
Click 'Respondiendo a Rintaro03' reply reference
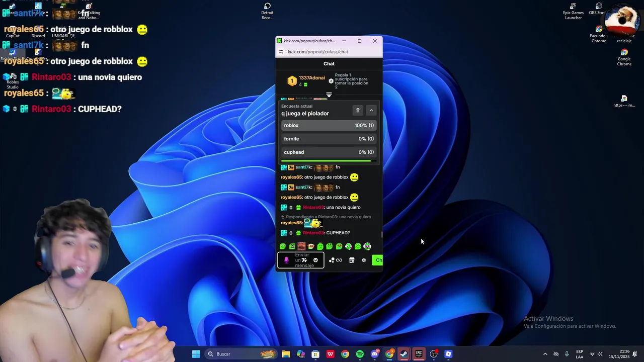(328, 217)
